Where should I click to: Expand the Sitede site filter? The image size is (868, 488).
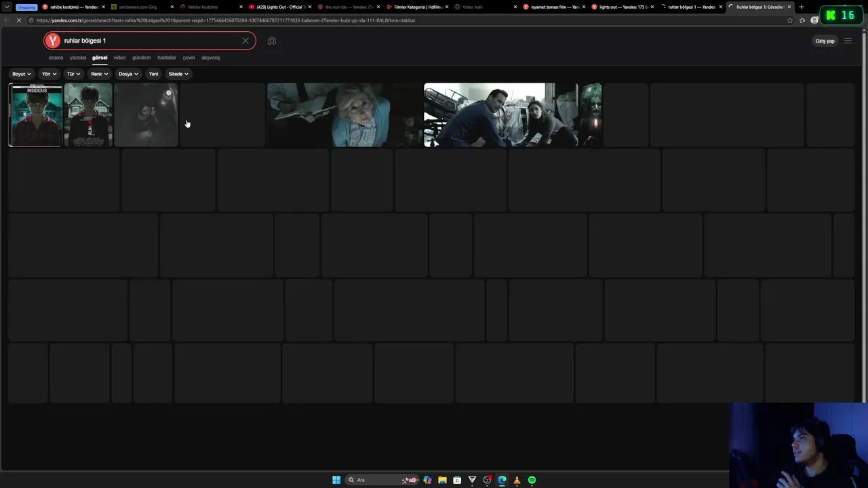178,74
